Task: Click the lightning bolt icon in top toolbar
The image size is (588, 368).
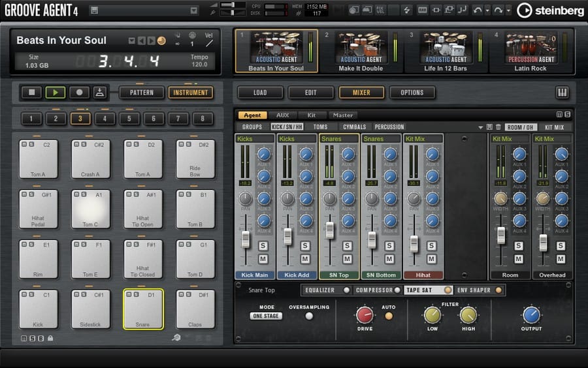Action: 407,10
